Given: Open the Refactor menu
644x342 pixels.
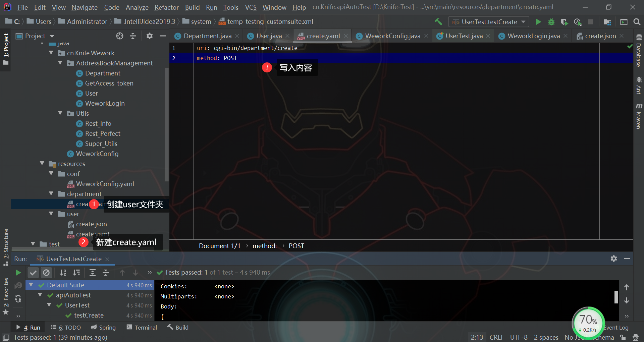Looking at the screenshot, I should tap(166, 7).
